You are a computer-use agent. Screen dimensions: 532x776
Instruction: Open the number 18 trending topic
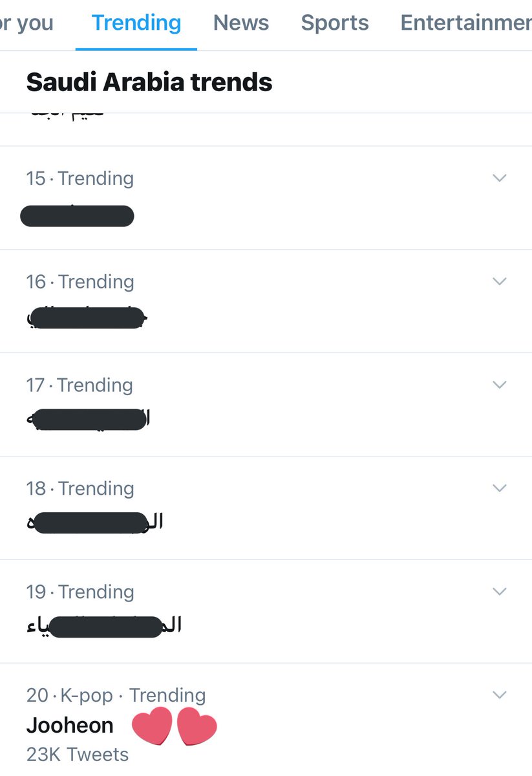[266, 508]
